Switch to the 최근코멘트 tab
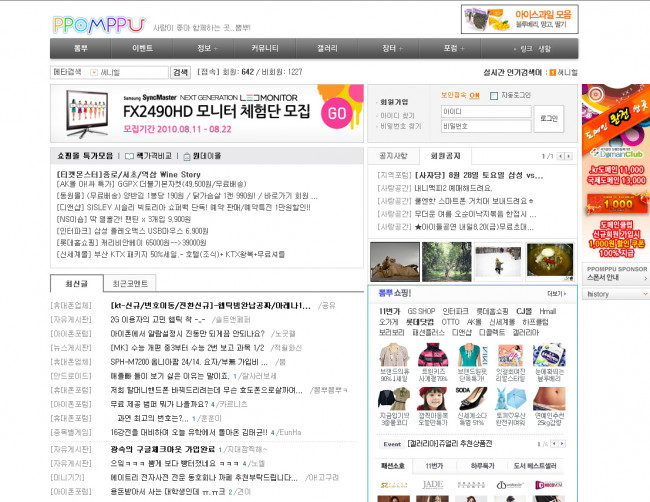The image size is (650, 502). click(130, 284)
